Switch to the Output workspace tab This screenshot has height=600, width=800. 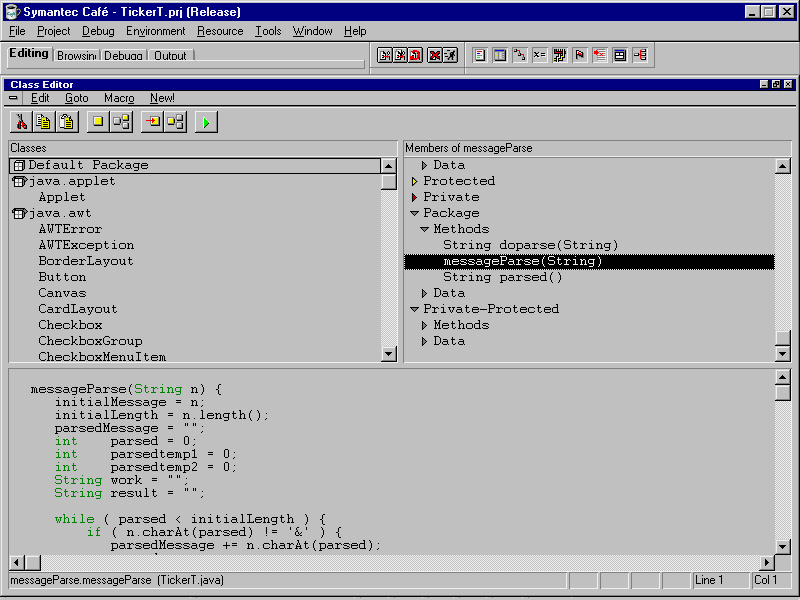[170, 56]
